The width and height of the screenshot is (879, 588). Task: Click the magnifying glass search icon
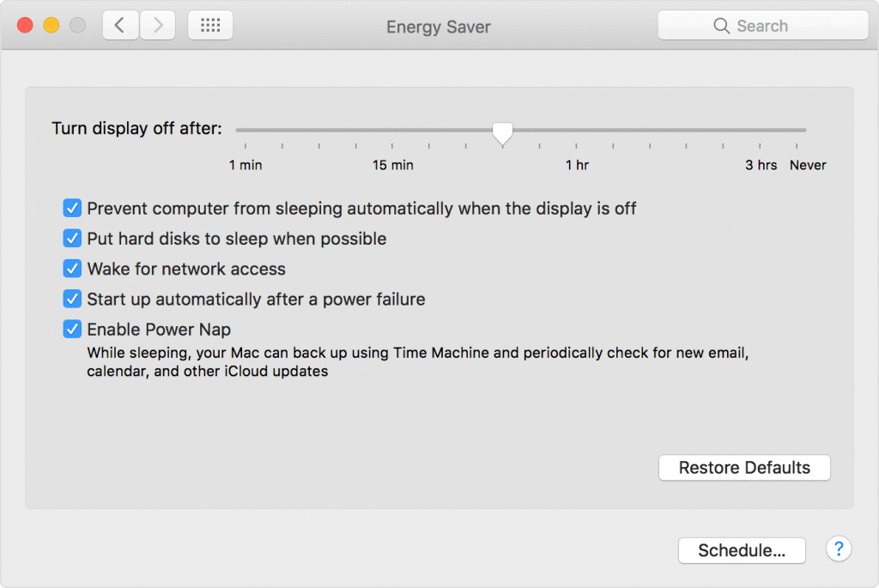(x=721, y=26)
